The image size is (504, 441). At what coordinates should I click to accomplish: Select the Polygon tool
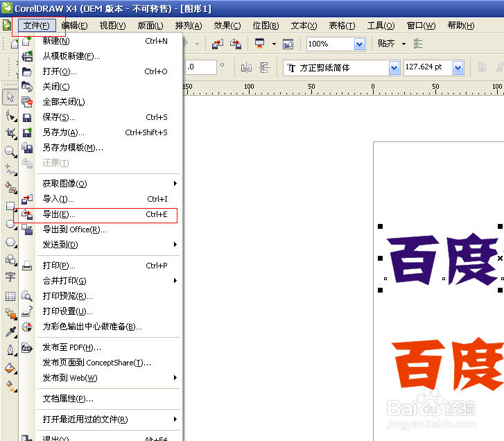10,242
